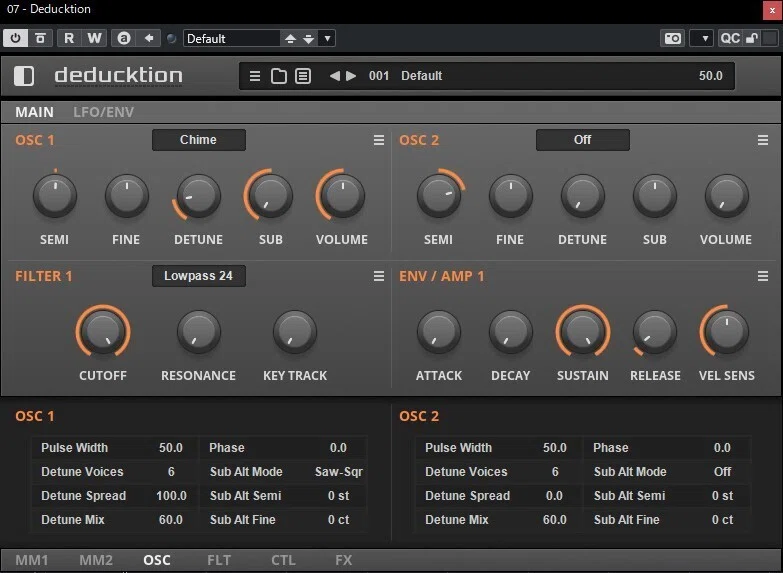Open OSC 2 Sub Alt Mode Off
Image resolution: width=783 pixels, height=573 pixels.
pos(722,472)
